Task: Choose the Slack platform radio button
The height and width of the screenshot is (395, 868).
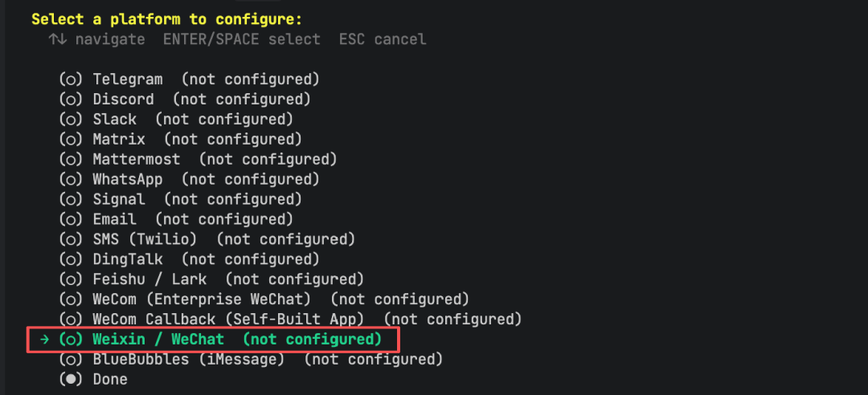Action: [x=176, y=120]
